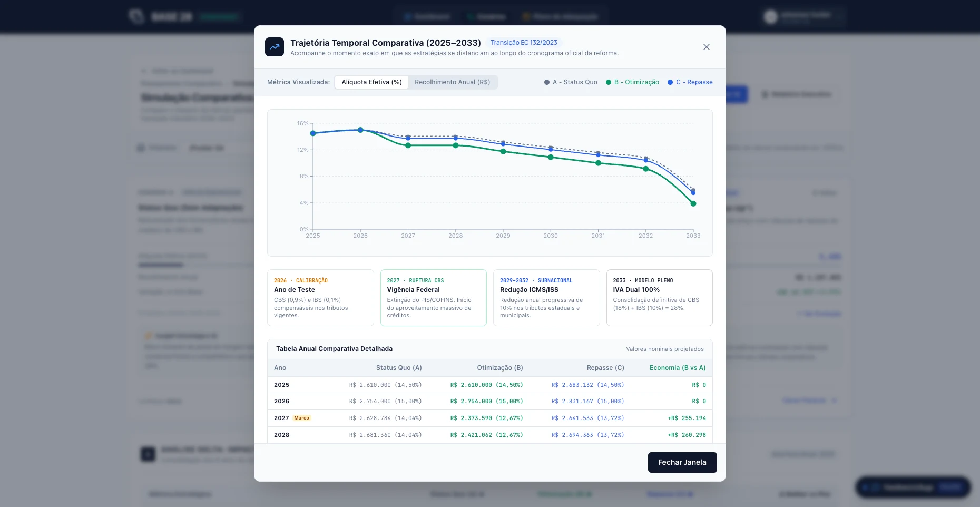
Task: Open the 2029-2032 Subnacional milestone card
Action: 546,298
